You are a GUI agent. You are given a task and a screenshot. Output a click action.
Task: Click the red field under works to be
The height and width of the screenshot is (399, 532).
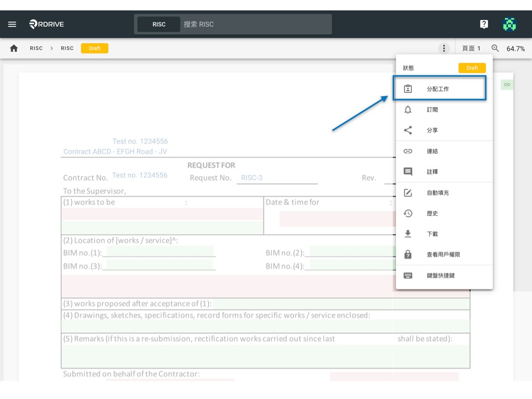pos(162,214)
